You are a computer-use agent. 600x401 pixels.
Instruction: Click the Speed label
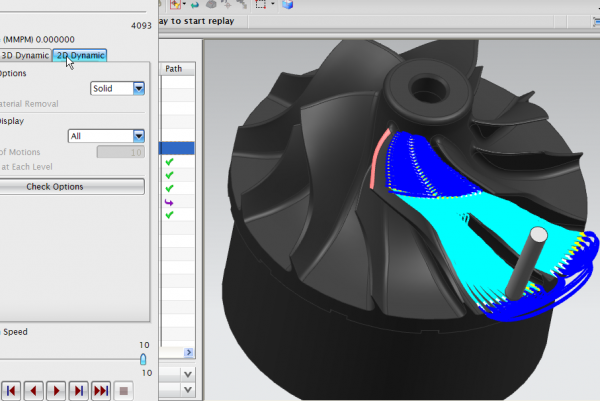15,332
